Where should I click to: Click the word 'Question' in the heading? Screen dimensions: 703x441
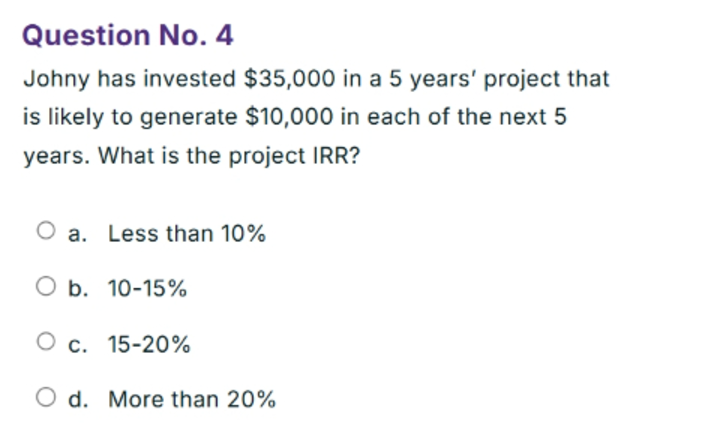[86, 36]
